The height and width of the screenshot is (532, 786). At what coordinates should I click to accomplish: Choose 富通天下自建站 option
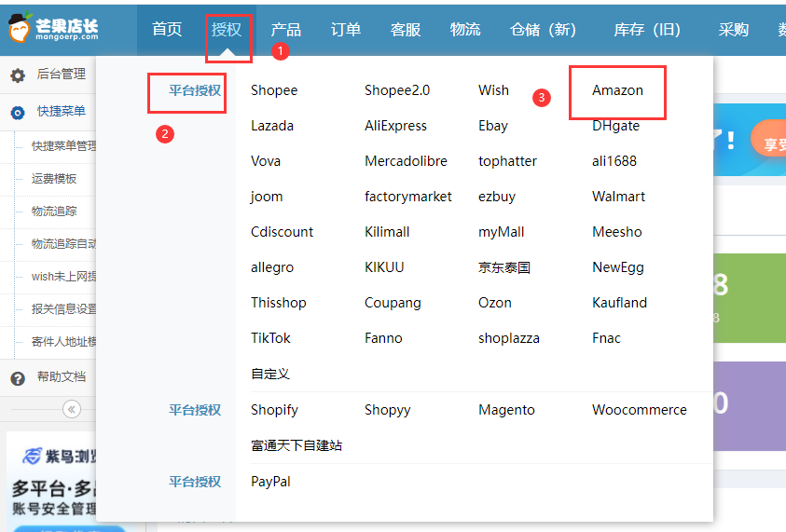[x=296, y=445]
